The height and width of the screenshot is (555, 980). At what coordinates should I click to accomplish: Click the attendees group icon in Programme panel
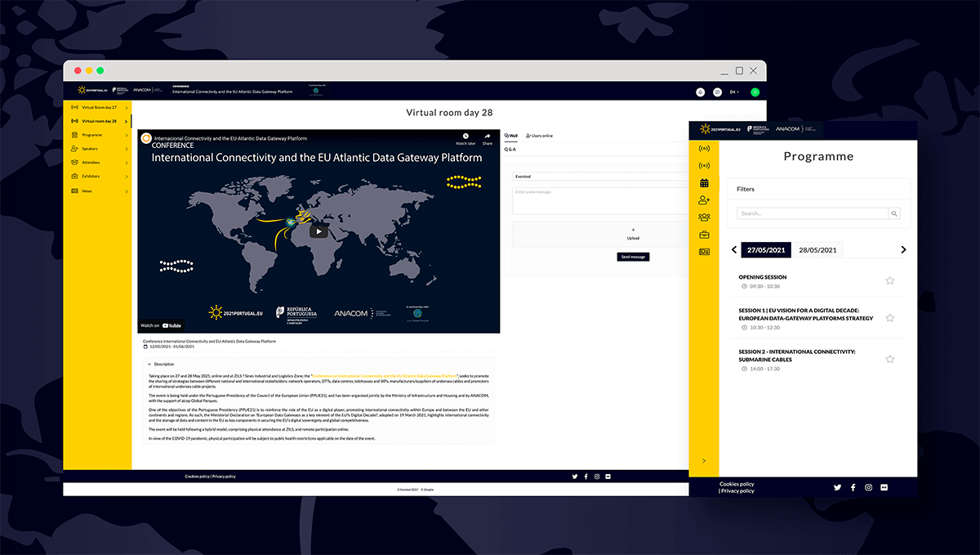(x=704, y=217)
